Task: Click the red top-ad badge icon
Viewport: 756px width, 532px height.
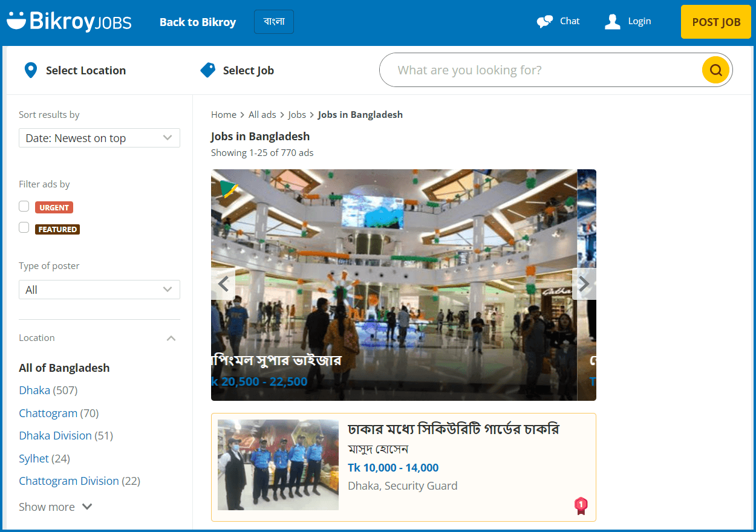Action: click(581, 505)
